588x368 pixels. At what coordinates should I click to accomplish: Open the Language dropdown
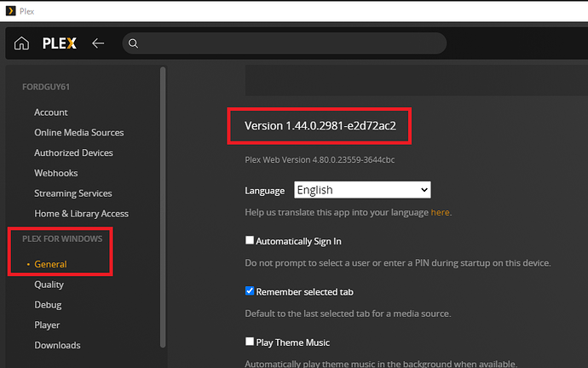[362, 190]
